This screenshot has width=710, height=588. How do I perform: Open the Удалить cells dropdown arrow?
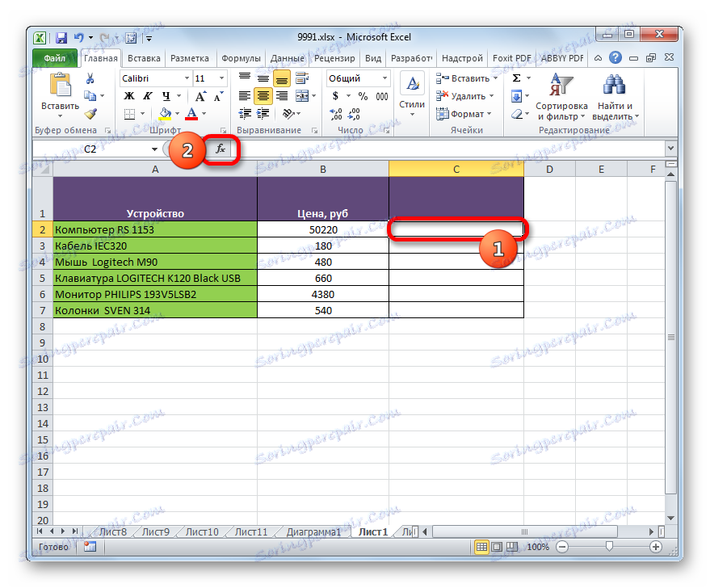[491, 96]
